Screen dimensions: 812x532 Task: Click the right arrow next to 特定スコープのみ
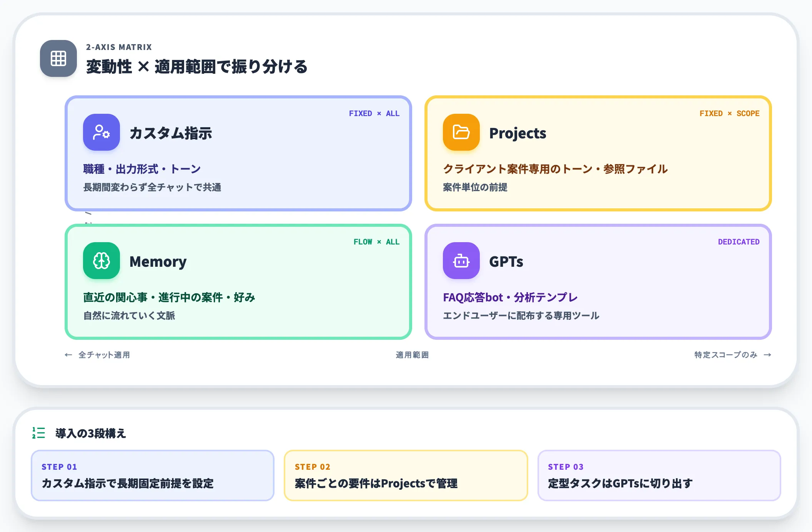767,355
